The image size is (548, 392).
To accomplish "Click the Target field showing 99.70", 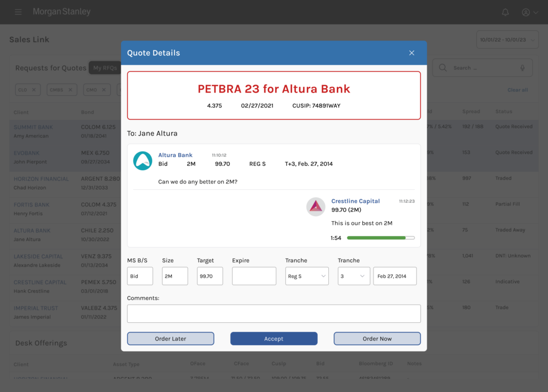I will 210,276.
